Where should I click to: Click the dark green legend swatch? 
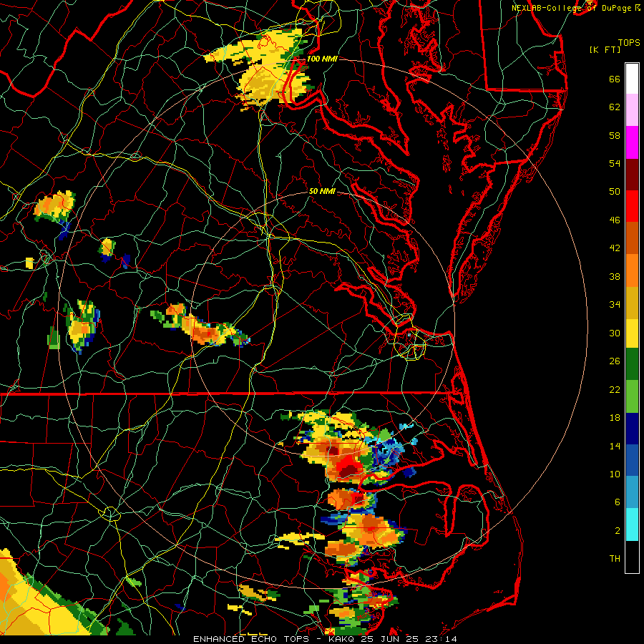tap(632, 364)
